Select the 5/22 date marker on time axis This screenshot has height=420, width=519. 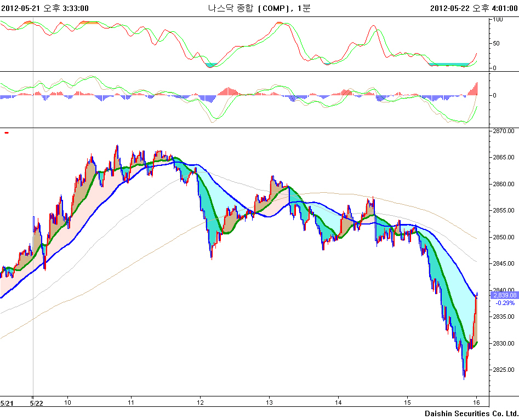36,402
